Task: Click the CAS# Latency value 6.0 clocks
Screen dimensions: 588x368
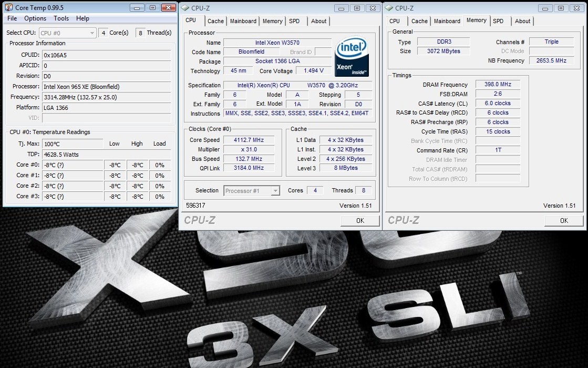Action: tap(498, 103)
